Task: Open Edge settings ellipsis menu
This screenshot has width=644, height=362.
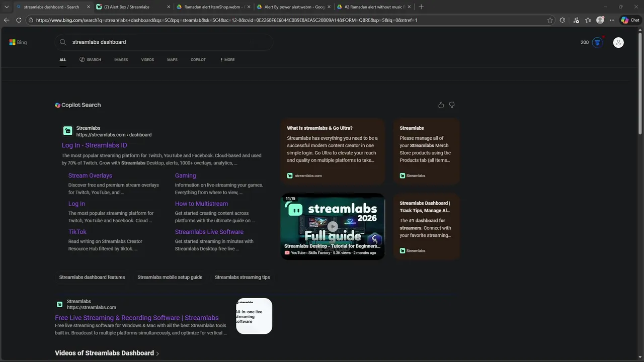Action: (x=612, y=20)
